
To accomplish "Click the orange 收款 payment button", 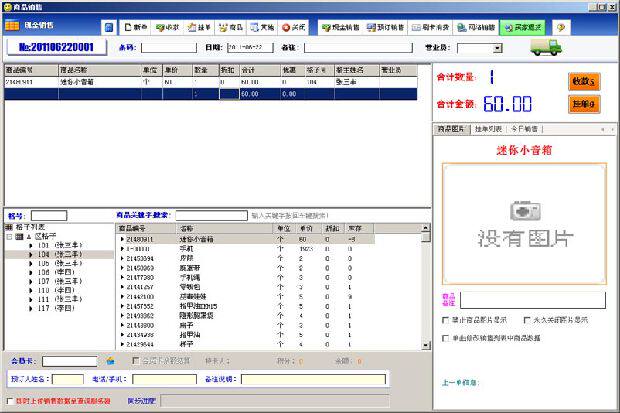I will 584,81.
